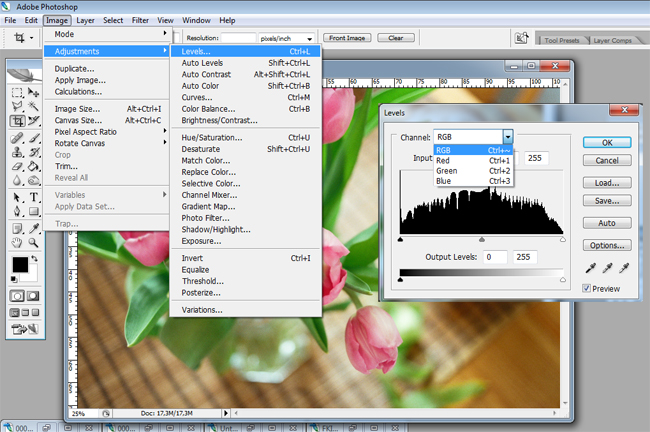Click the midtone gray input slider
Image resolution: width=650 pixels, height=432 pixels.
tap(482, 240)
